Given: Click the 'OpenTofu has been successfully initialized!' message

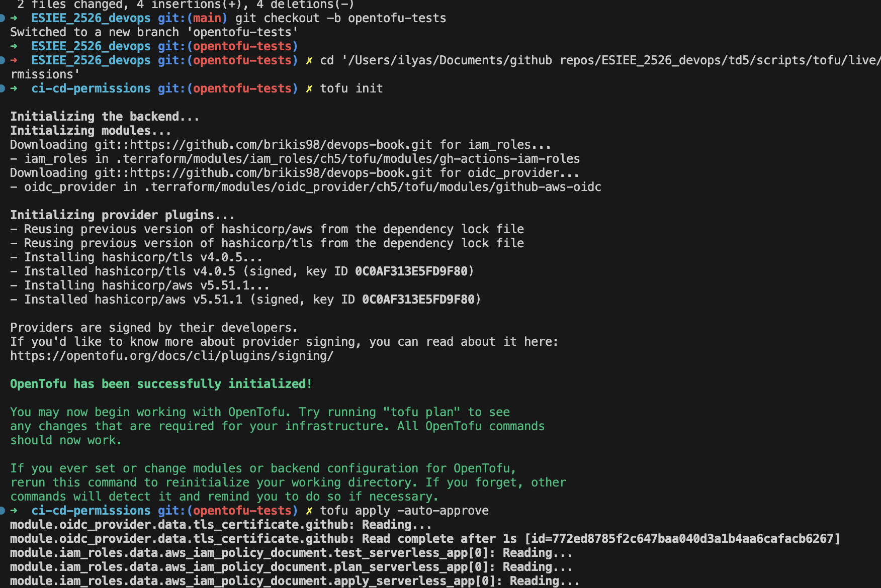Looking at the screenshot, I should point(161,384).
